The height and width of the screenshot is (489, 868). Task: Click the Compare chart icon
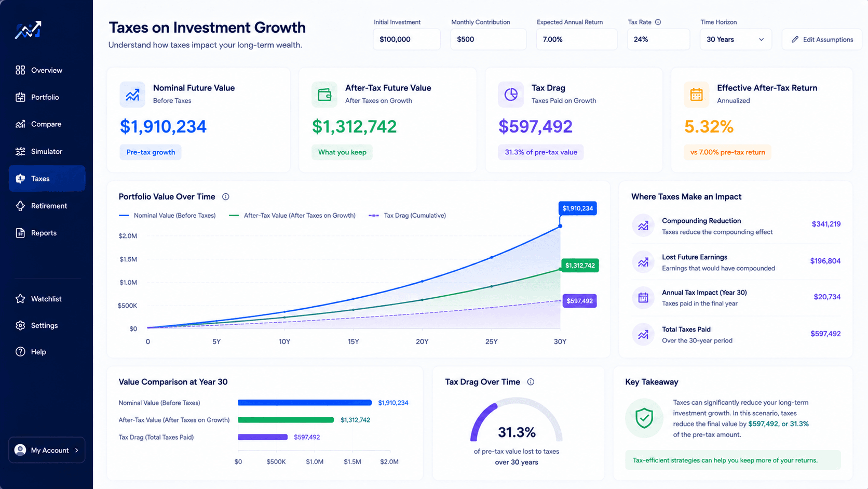(x=20, y=124)
